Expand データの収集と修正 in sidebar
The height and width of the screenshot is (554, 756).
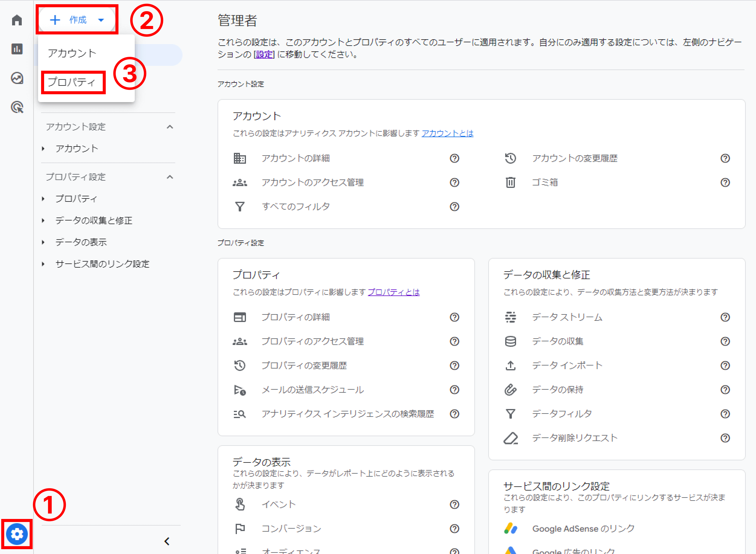[x=43, y=220]
